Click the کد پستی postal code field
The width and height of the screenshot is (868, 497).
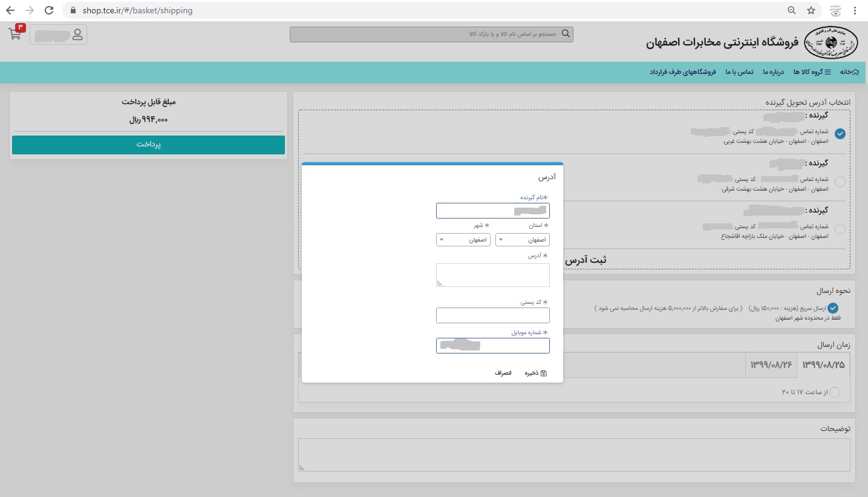pos(492,315)
